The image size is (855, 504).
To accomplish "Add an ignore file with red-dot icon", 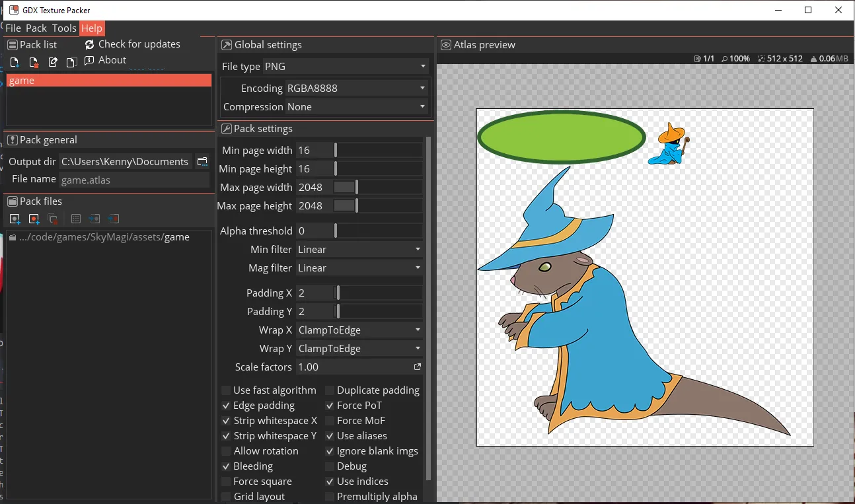I will (34, 219).
